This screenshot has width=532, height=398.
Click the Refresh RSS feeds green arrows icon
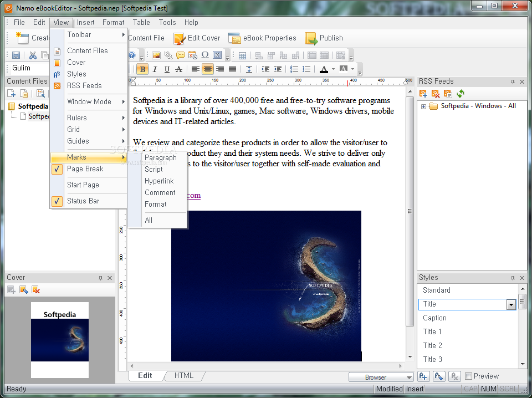coord(461,94)
